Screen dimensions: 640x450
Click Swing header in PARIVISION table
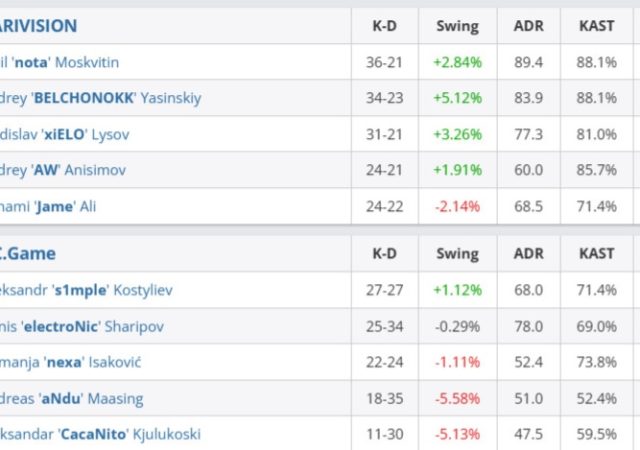pos(457,27)
